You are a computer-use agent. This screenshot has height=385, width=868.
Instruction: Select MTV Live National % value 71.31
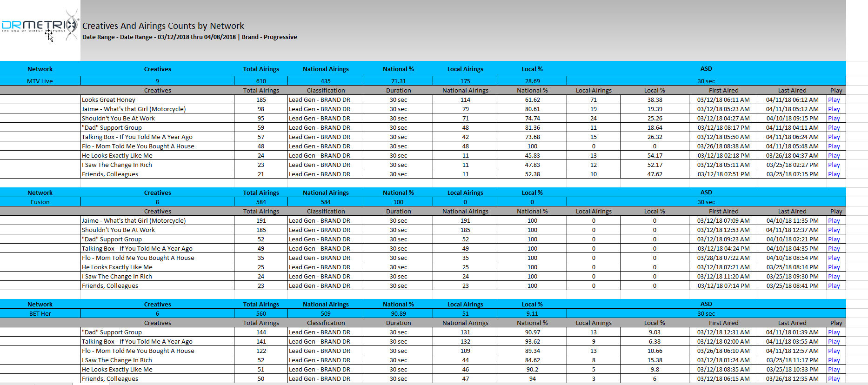coord(398,81)
